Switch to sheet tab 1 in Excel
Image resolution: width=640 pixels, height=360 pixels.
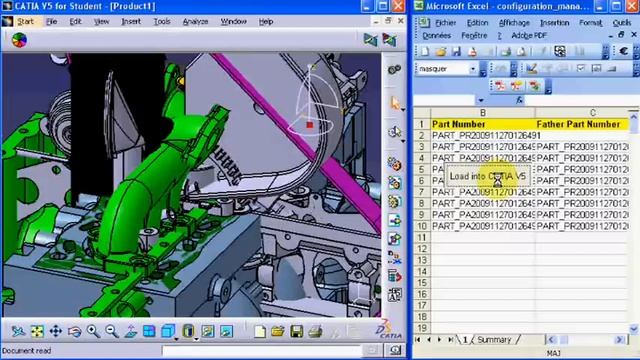click(x=465, y=340)
